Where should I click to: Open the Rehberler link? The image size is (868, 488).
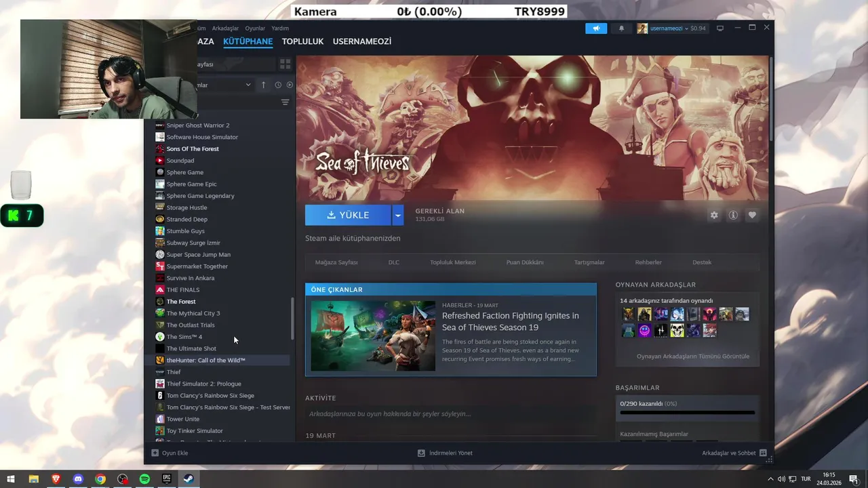pyautogui.click(x=648, y=262)
